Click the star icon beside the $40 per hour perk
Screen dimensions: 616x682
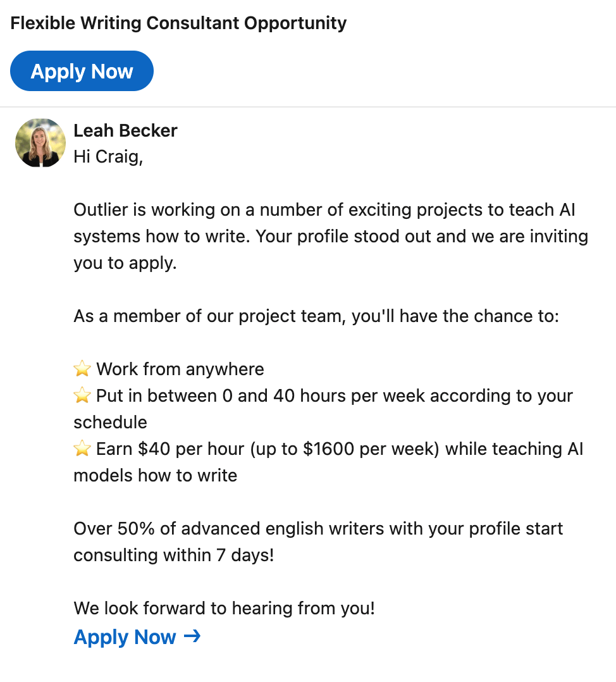pos(81,449)
